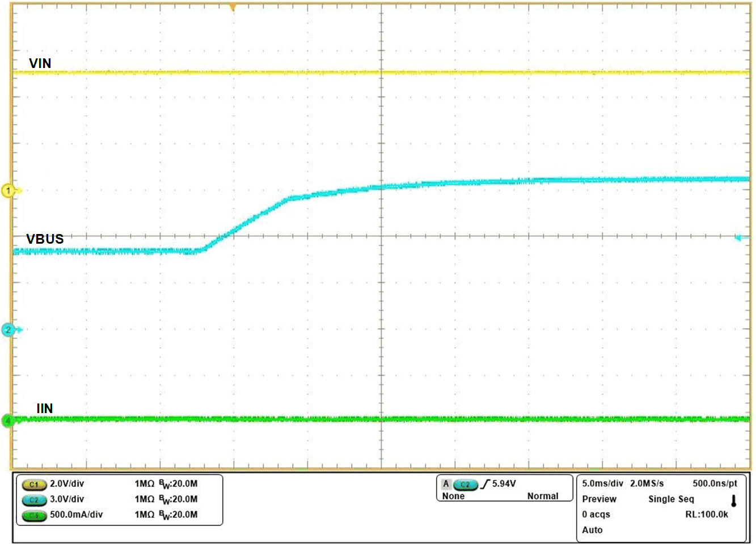Select the channel 1 ground marker on left edge
Screen dimensions: 756x544
tap(9, 190)
